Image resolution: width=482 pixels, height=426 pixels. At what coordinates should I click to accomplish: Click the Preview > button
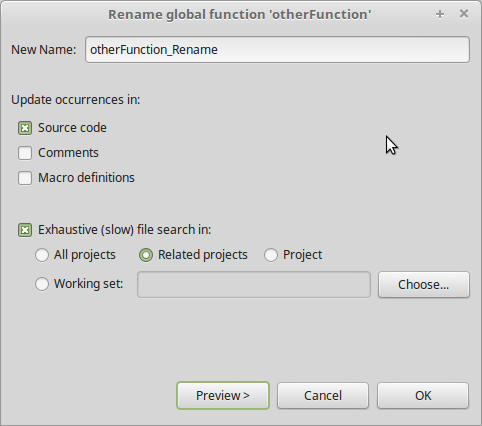pos(223,396)
